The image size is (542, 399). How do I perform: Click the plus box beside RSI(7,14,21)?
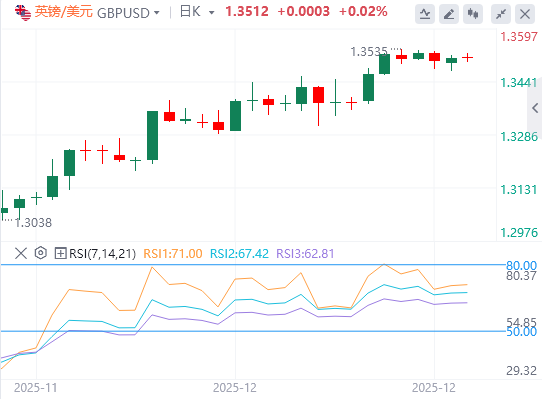[x=60, y=253]
